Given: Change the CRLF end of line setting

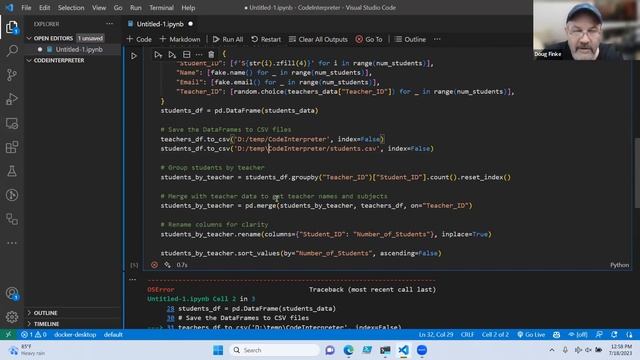Looking at the screenshot, I should pos(467,335).
